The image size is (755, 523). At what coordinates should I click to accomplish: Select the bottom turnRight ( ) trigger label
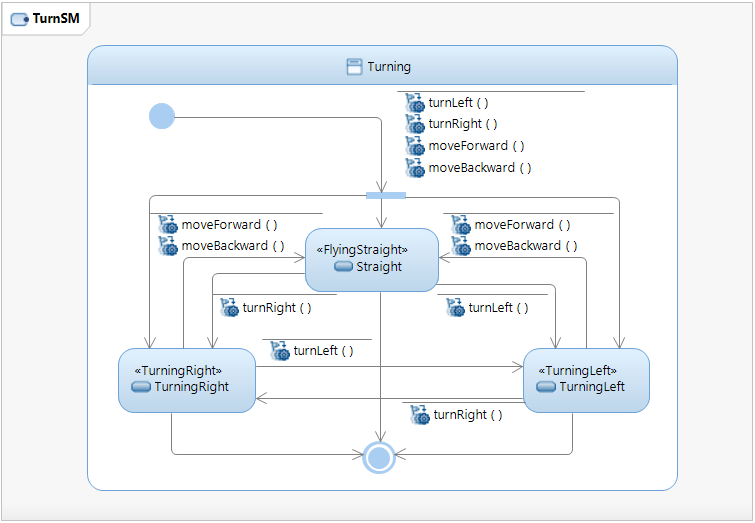[468, 415]
